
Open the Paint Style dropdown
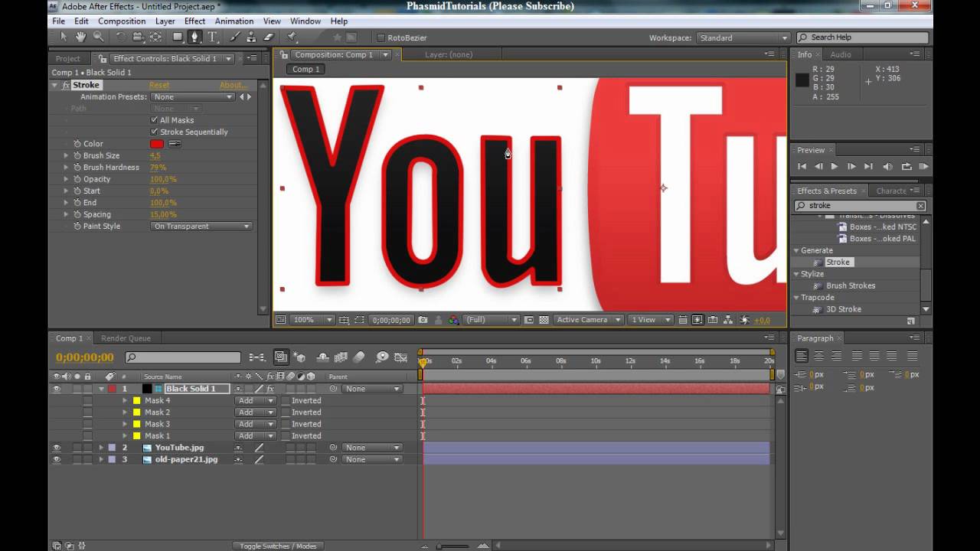pos(201,227)
